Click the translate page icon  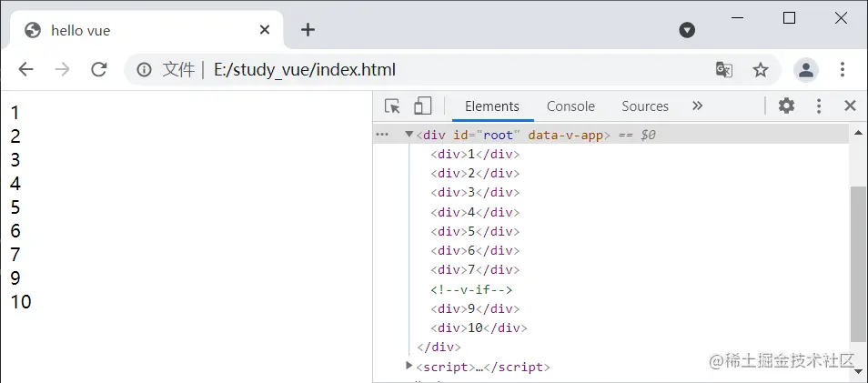pos(724,70)
